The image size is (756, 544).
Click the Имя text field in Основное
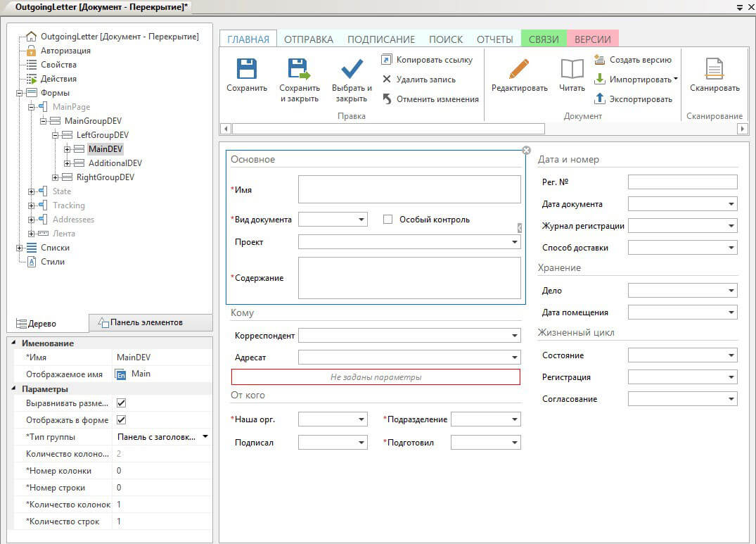[409, 189]
